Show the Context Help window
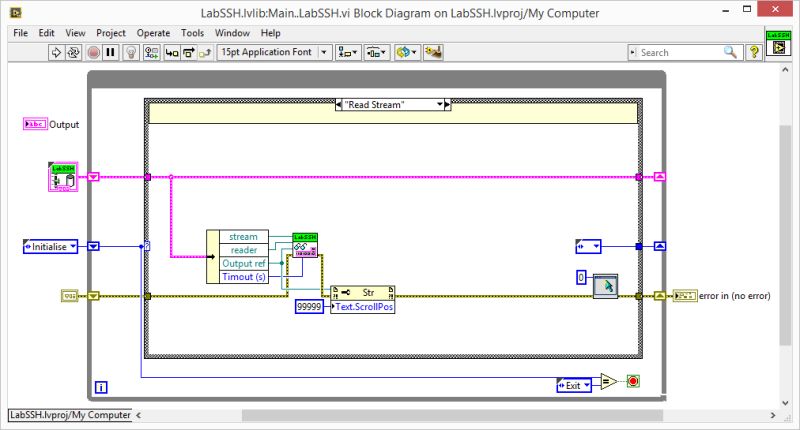 point(754,52)
